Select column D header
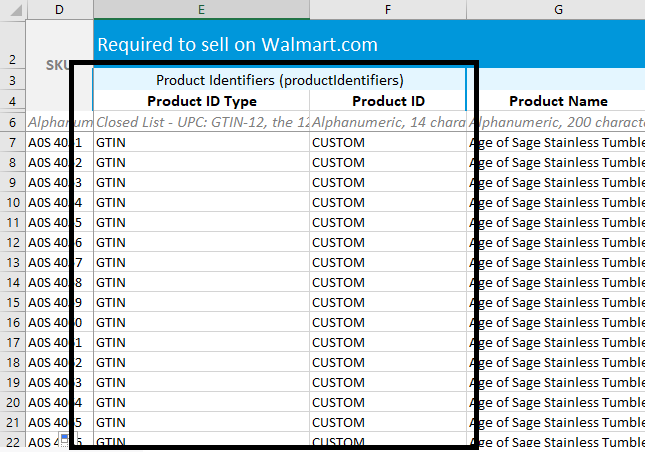This screenshot has height=452, width=645. pyautogui.click(x=59, y=9)
